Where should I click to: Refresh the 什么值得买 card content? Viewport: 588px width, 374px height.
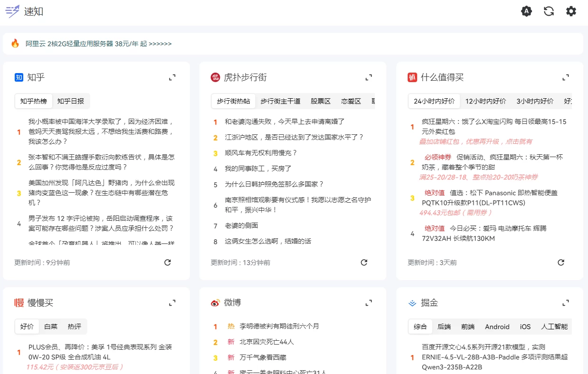coord(561,262)
